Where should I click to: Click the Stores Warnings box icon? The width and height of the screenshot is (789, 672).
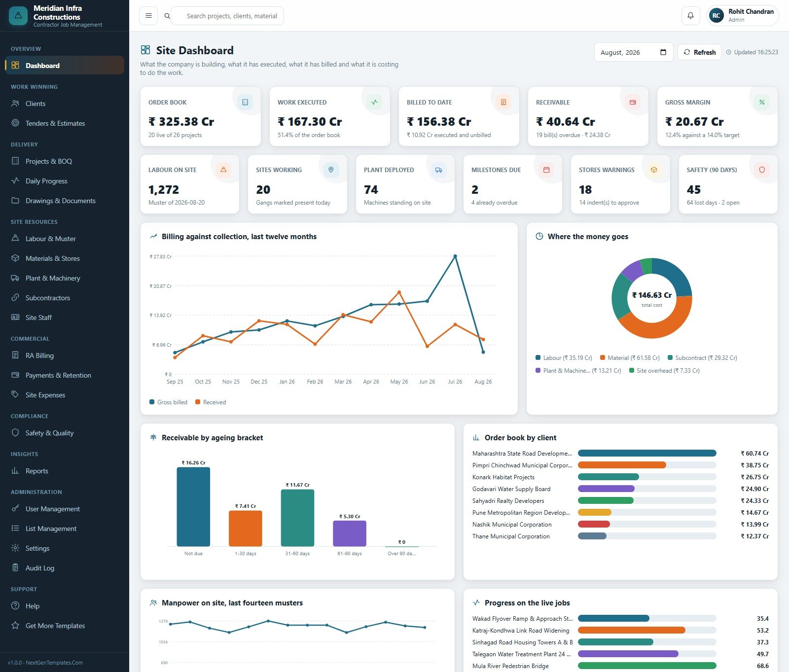(654, 170)
